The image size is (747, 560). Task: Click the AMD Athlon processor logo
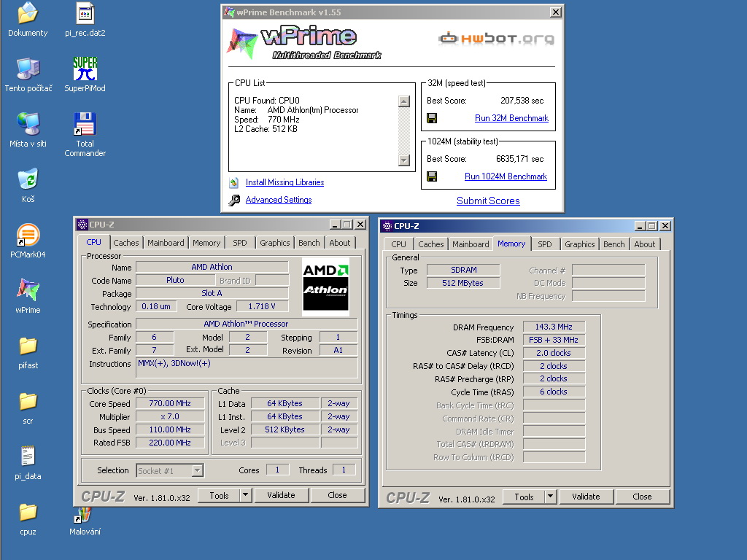pyautogui.click(x=326, y=287)
